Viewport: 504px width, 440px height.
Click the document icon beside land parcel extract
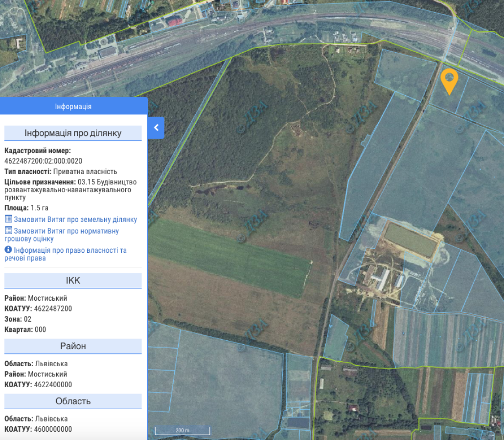(x=8, y=220)
